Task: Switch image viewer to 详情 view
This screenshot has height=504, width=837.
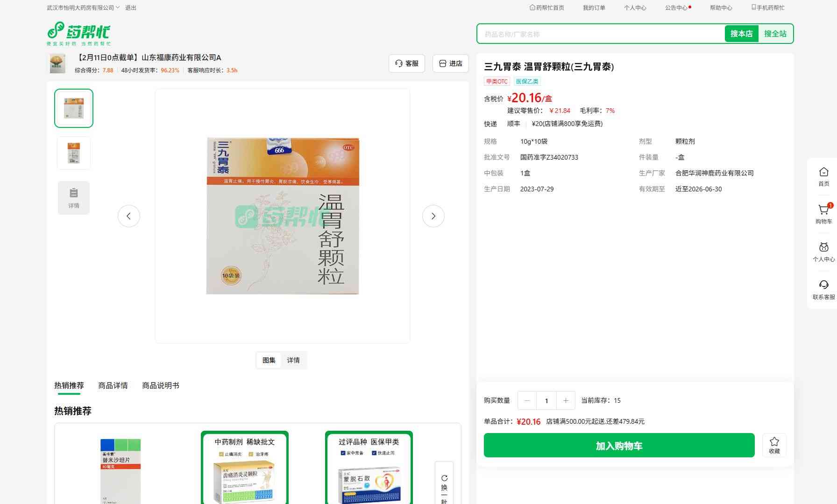Action: click(293, 360)
